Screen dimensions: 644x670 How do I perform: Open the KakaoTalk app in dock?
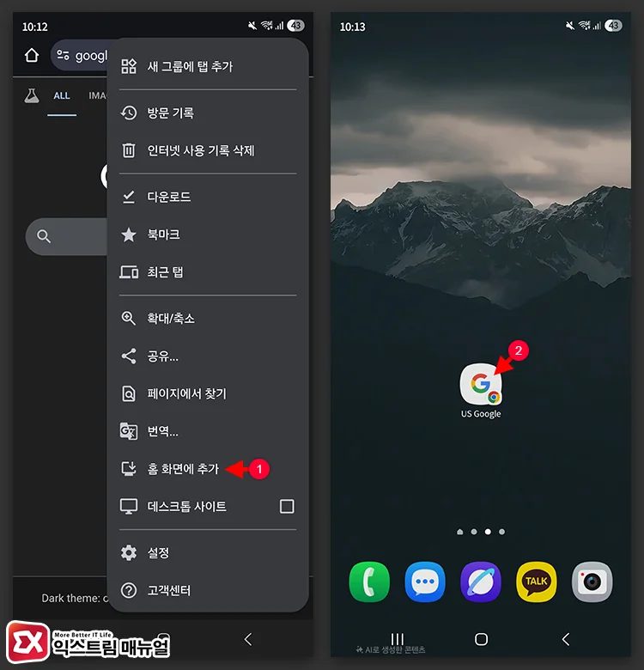tap(537, 582)
